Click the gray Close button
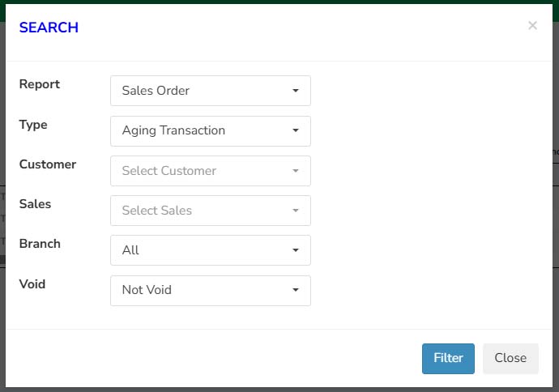 click(x=510, y=359)
